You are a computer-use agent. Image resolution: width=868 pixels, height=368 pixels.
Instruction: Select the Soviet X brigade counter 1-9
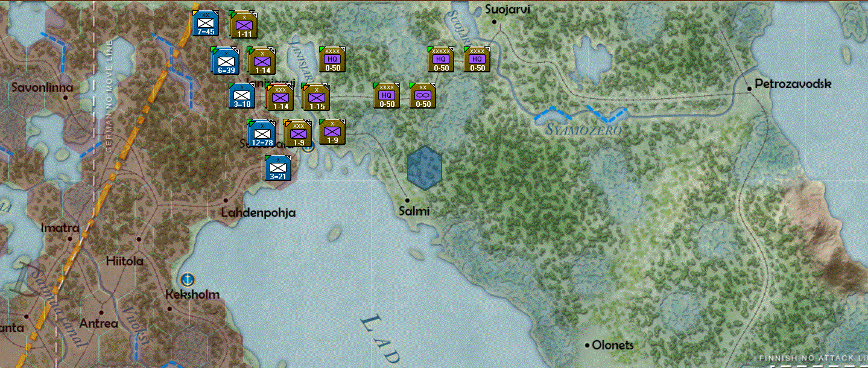pyautogui.click(x=332, y=132)
